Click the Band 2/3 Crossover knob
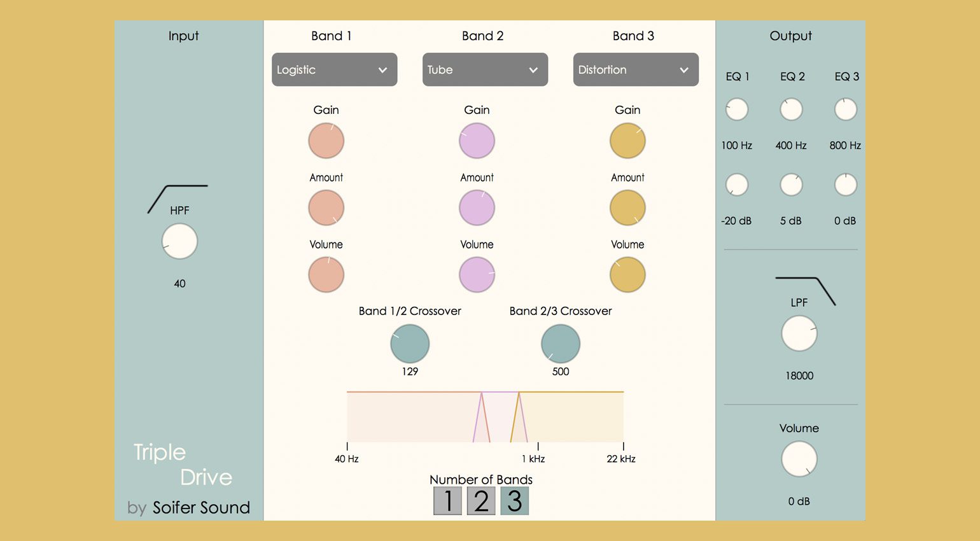This screenshot has width=980, height=541. pos(561,344)
